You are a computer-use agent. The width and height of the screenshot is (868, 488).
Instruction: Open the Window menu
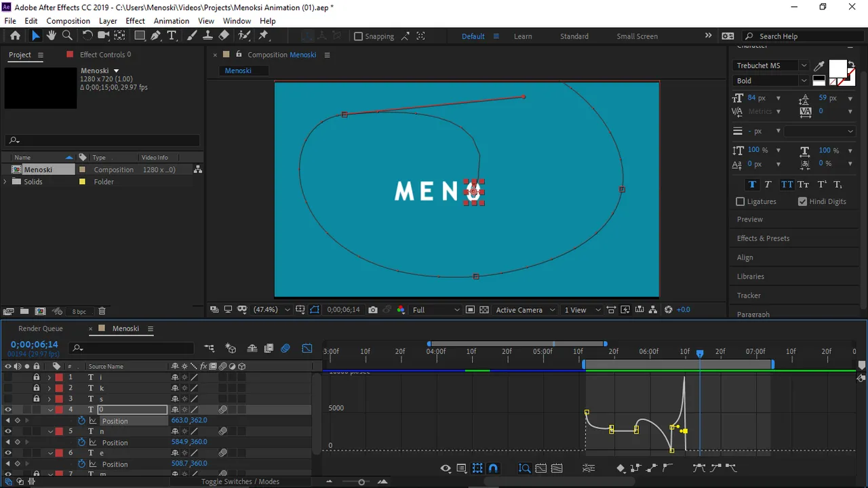click(237, 21)
